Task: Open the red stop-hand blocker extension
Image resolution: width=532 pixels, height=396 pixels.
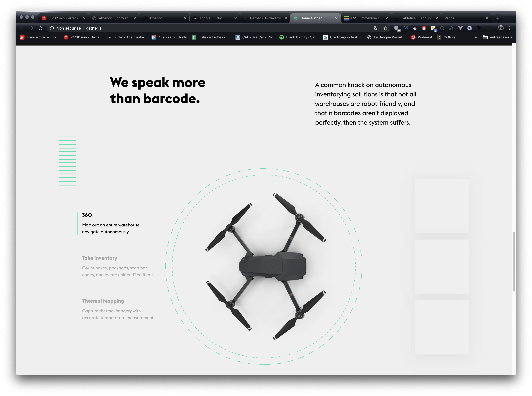Action: point(424,28)
